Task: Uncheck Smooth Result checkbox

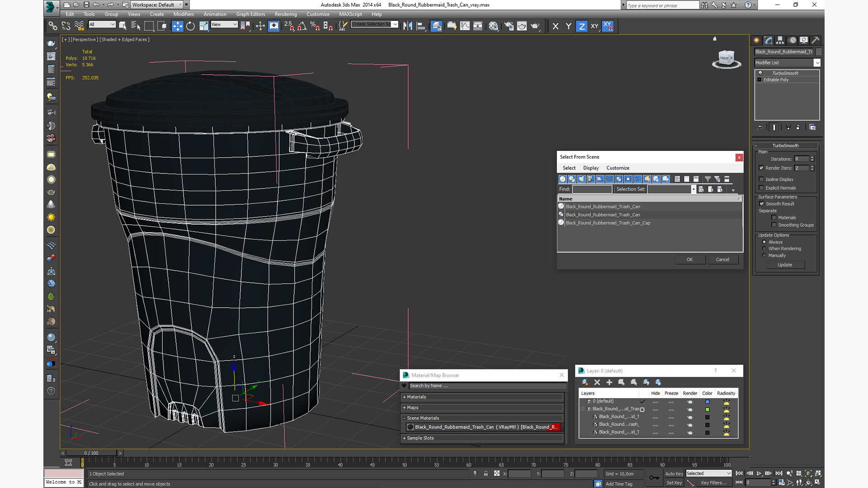Action: point(762,204)
